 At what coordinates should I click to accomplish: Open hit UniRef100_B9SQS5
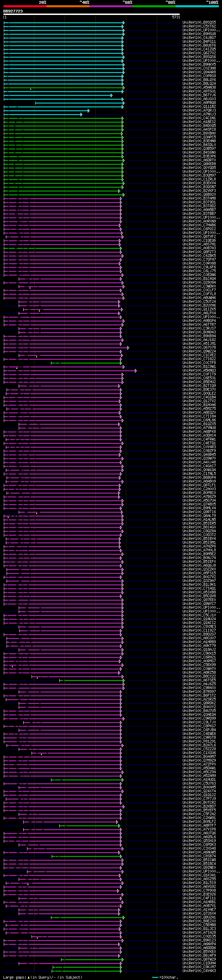199,23
